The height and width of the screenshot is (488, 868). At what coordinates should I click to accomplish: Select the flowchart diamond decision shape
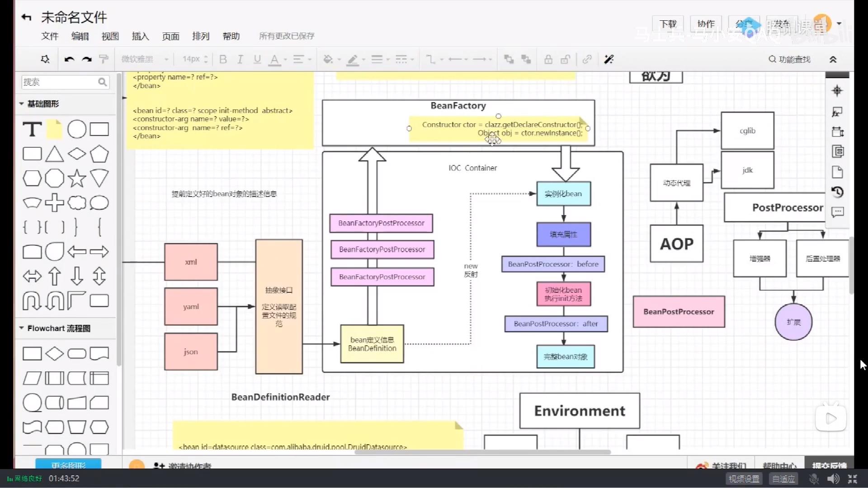54,353
